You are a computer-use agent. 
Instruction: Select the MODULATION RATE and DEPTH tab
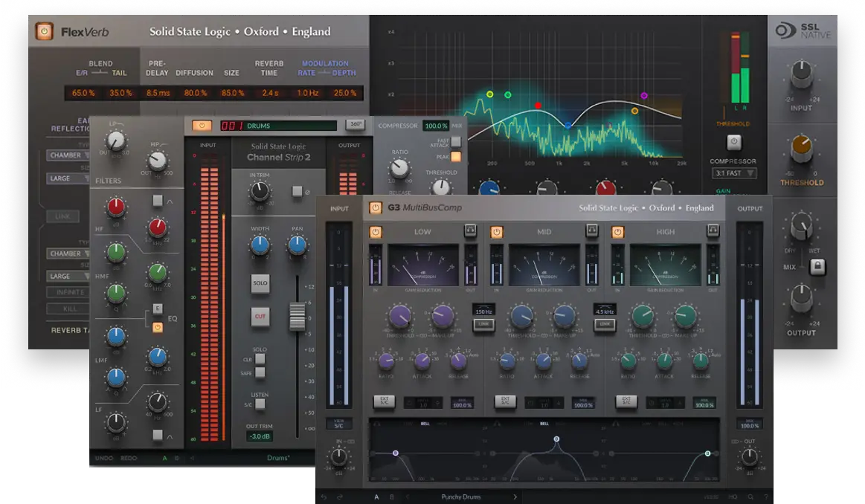click(326, 67)
